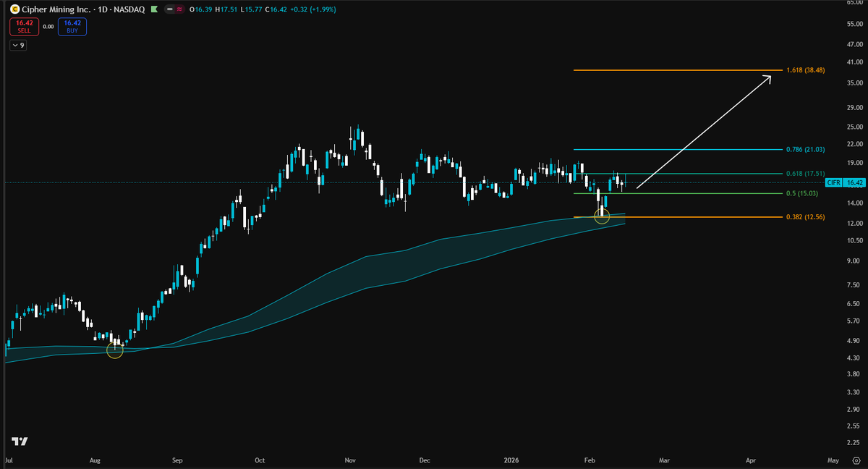Click the May label on time axis

833,460
